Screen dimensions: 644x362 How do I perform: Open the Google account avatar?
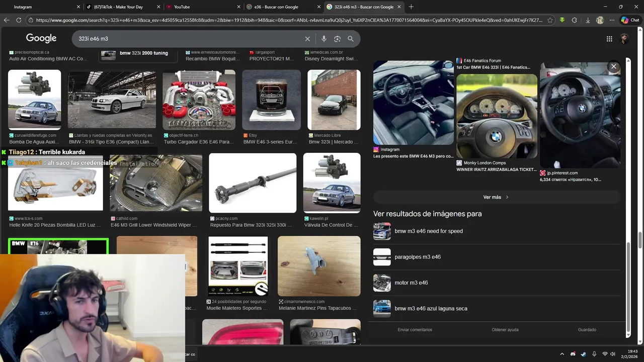(x=624, y=39)
